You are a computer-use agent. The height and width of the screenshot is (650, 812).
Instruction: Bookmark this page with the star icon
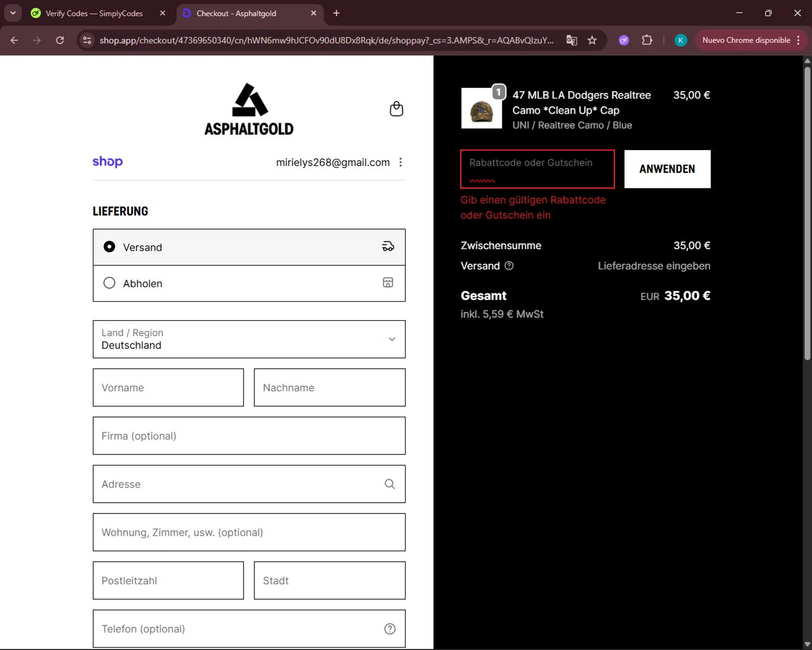click(592, 40)
